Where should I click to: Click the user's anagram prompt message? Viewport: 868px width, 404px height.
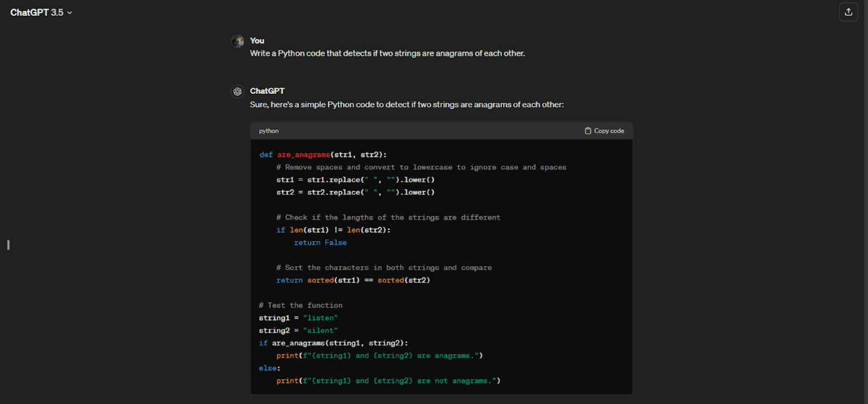[387, 54]
